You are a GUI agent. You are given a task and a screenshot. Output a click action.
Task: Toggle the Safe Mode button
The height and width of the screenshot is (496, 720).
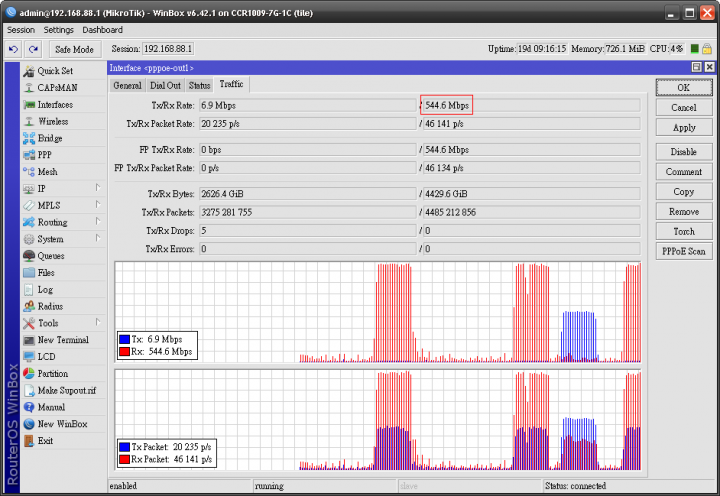click(74, 49)
